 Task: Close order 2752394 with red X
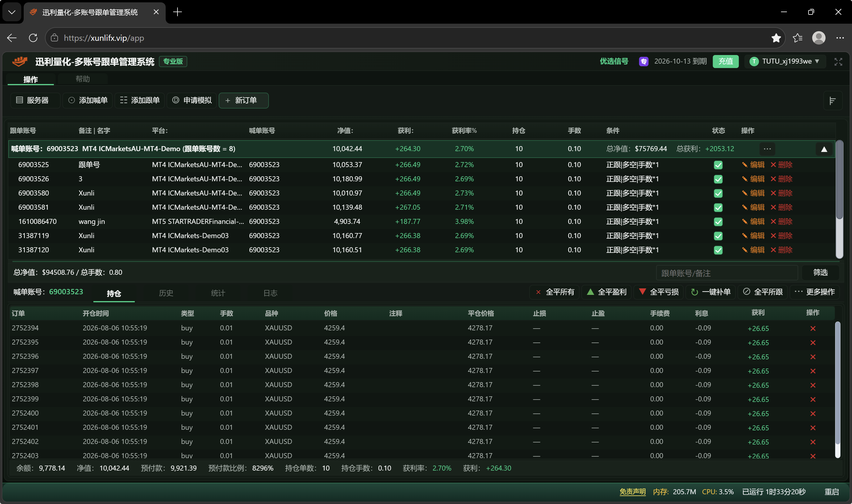click(x=813, y=328)
